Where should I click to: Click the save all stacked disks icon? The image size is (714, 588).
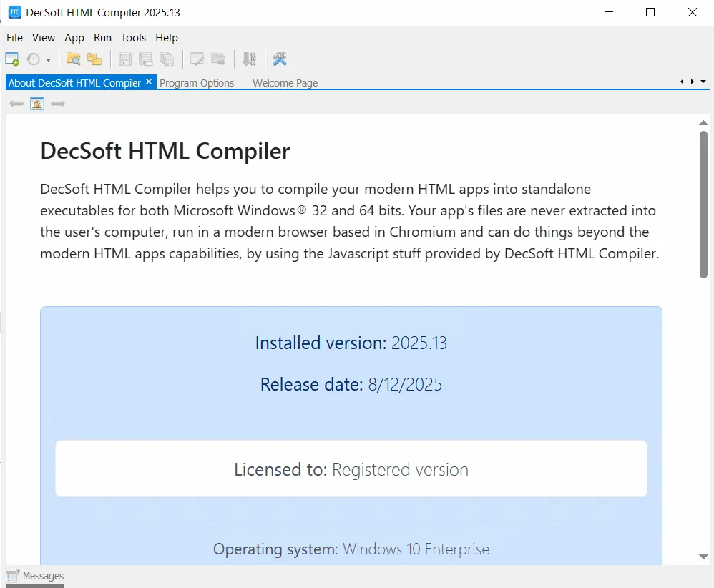click(x=167, y=59)
